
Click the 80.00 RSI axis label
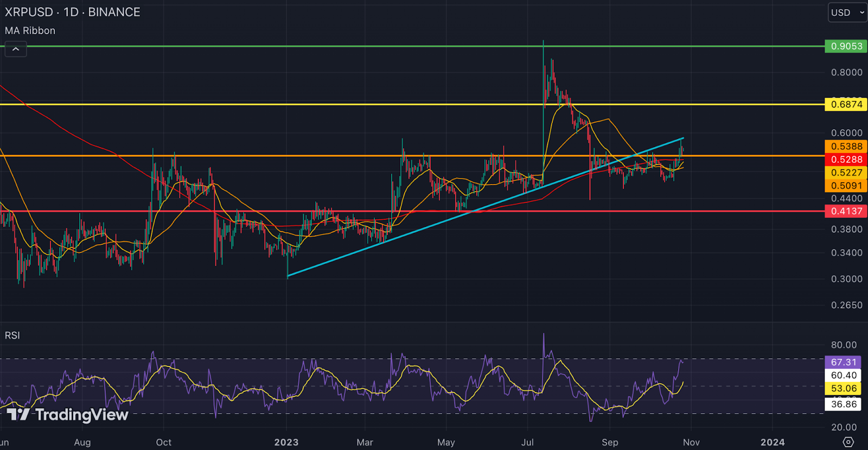[x=844, y=345]
